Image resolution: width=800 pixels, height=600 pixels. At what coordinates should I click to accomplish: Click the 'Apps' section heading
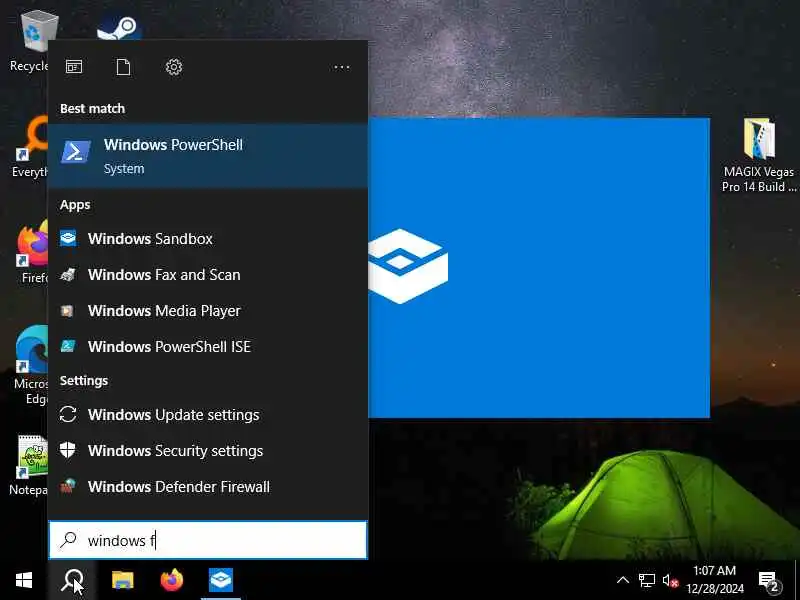coord(75,205)
